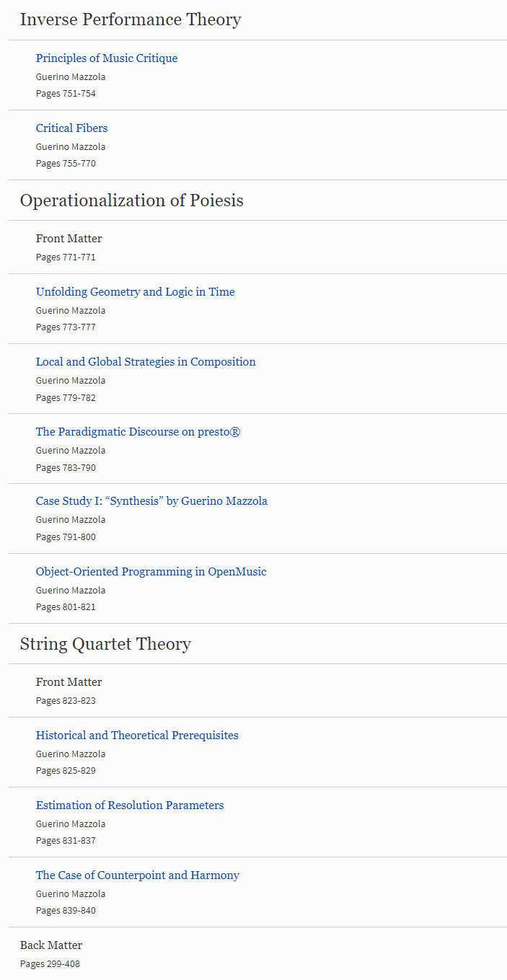Click the Operationalization of Poiesis section heading
The width and height of the screenshot is (507, 980).
(x=132, y=200)
